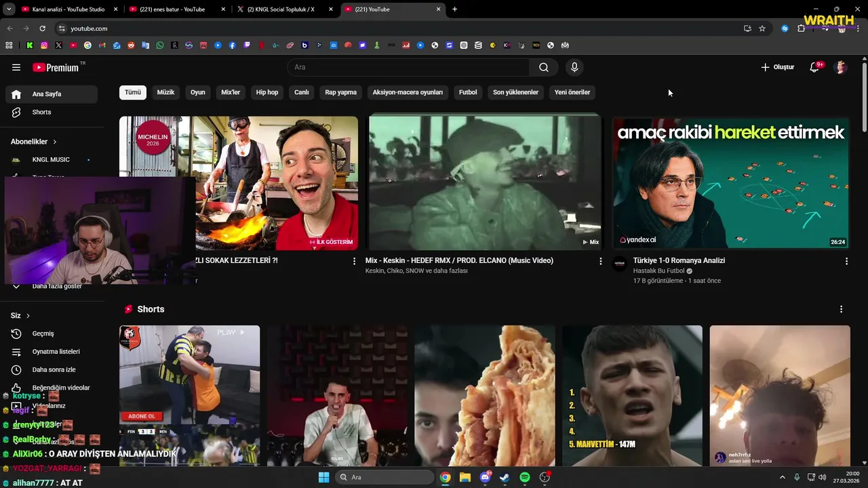This screenshot has height=488, width=868.
Task: Start a search with the magnifier button
Action: pyautogui.click(x=544, y=67)
